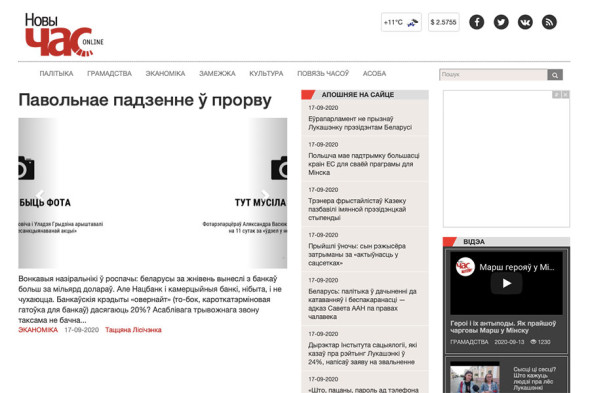Open author link Таццяна Лісічэнка
Image resolution: width=590 pixels, height=393 pixels.
pos(133,330)
